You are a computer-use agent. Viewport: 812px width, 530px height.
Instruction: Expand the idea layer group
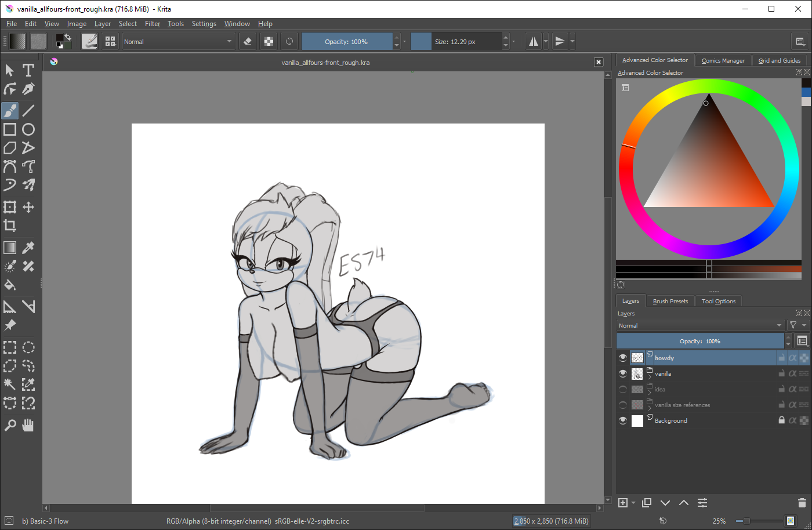(x=650, y=393)
